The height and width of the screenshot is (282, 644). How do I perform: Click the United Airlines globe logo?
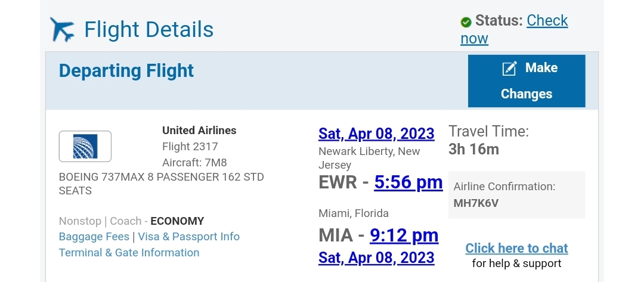pyautogui.click(x=85, y=146)
